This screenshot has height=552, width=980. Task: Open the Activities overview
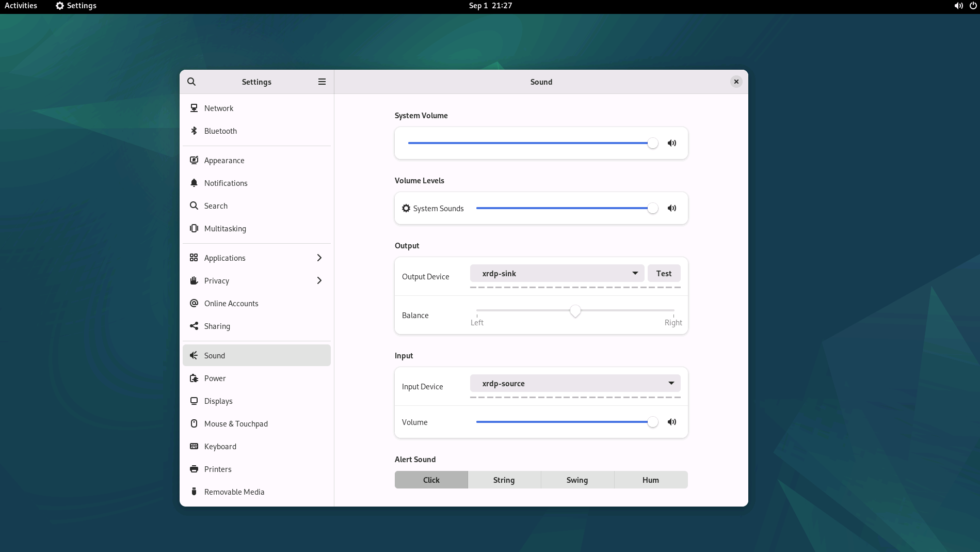(21, 6)
